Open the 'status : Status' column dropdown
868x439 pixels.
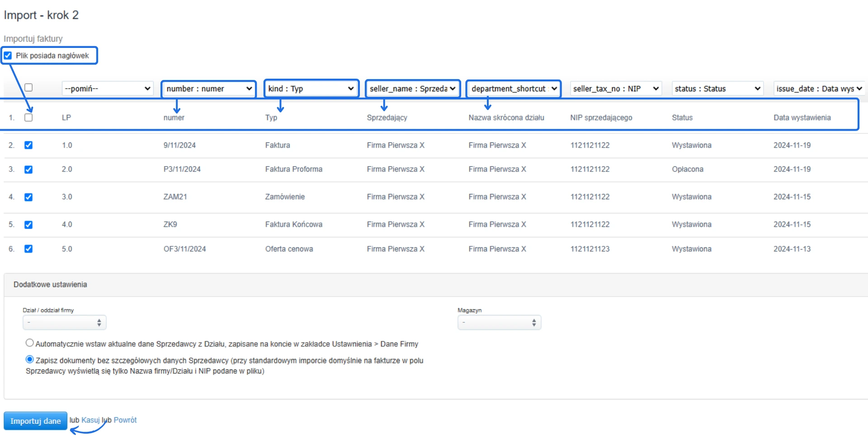point(717,89)
